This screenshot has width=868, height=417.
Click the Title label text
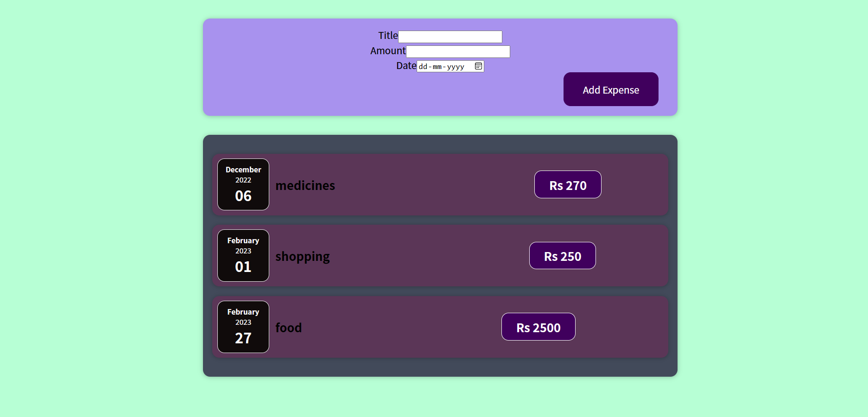(388, 36)
